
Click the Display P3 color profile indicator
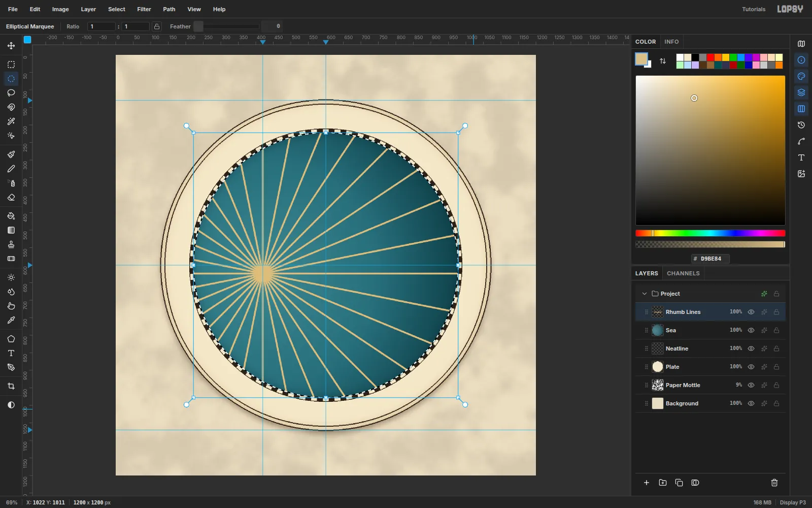[x=793, y=502]
